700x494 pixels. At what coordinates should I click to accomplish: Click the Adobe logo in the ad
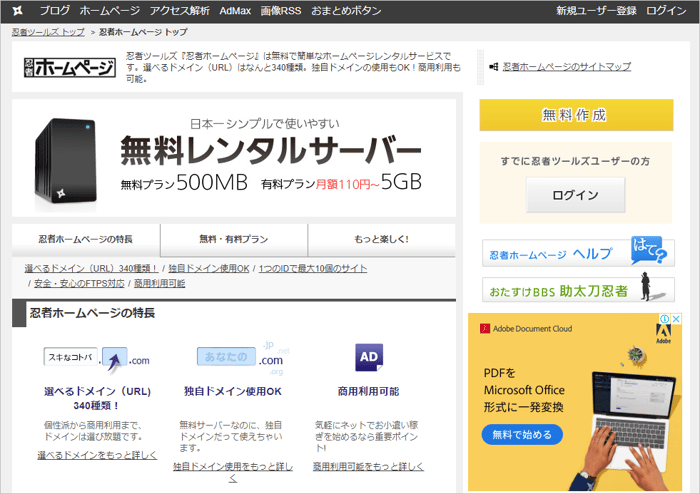(x=663, y=333)
